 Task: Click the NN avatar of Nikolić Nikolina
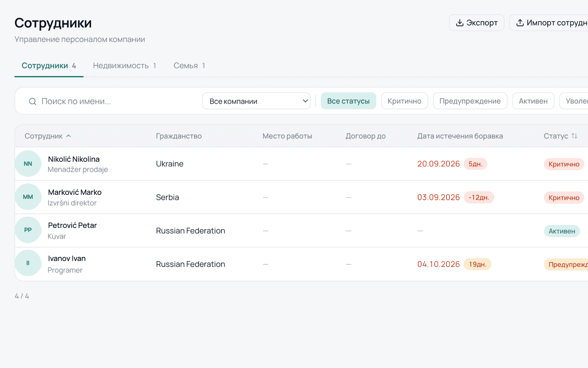(x=28, y=164)
